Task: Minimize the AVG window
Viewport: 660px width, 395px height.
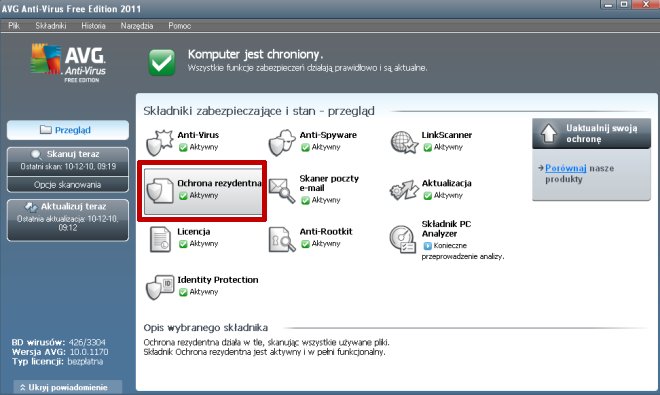Action: click(x=608, y=5)
